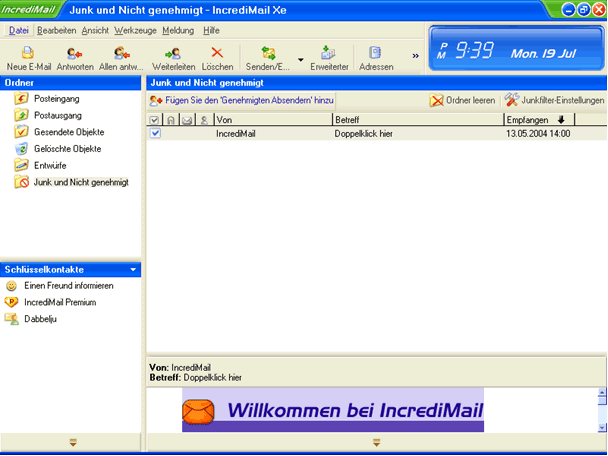Click the smiley icon beside Einen Freund
Viewport: 608px width, 456px height.
(11, 286)
